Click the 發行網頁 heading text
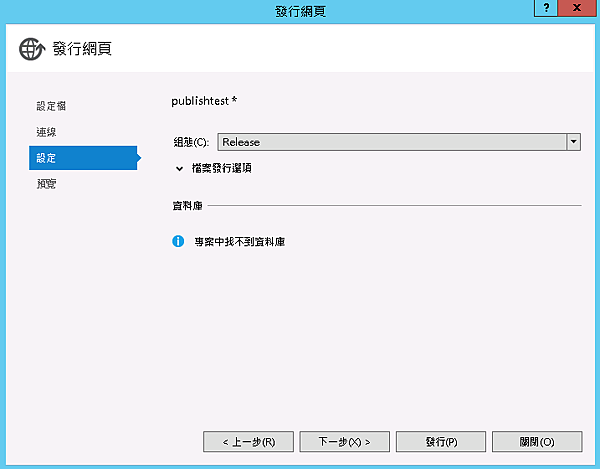This screenshot has height=469, width=600. coord(82,49)
